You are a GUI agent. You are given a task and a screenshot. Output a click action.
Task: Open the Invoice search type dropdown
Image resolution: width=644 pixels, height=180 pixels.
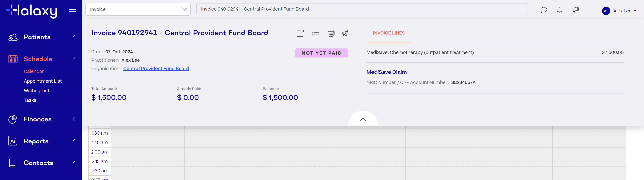[138, 9]
